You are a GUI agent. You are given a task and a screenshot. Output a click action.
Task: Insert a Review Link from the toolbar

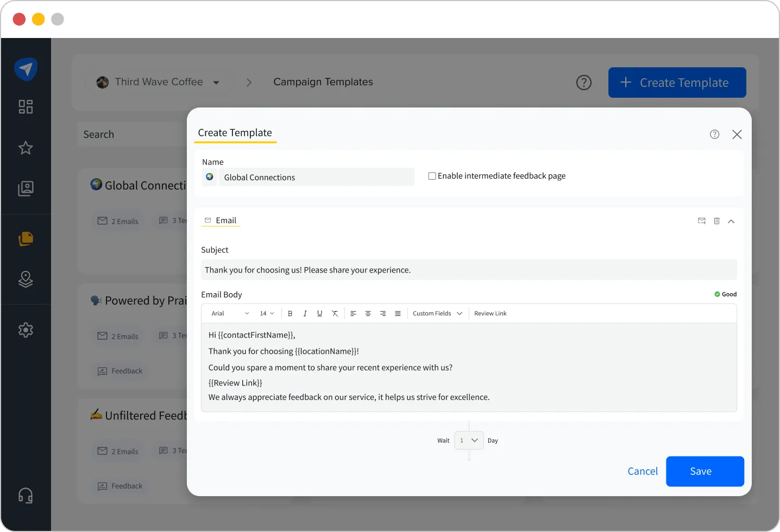point(489,313)
